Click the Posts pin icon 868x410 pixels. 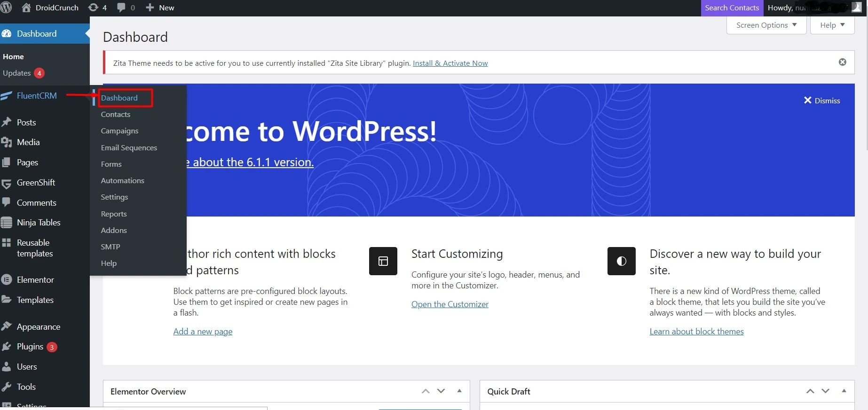coord(7,122)
